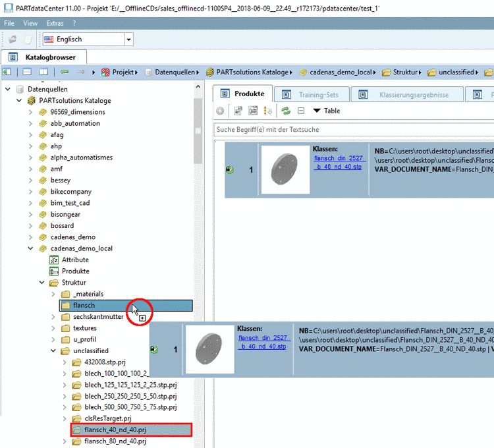Viewport: 494px width, 448px height.
Task: Collapse the unclassified folder
Action: (53, 350)
